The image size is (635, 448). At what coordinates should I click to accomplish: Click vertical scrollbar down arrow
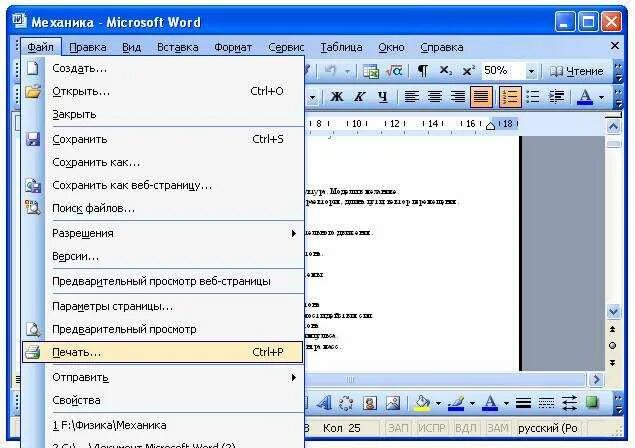(x=613, y=311)
